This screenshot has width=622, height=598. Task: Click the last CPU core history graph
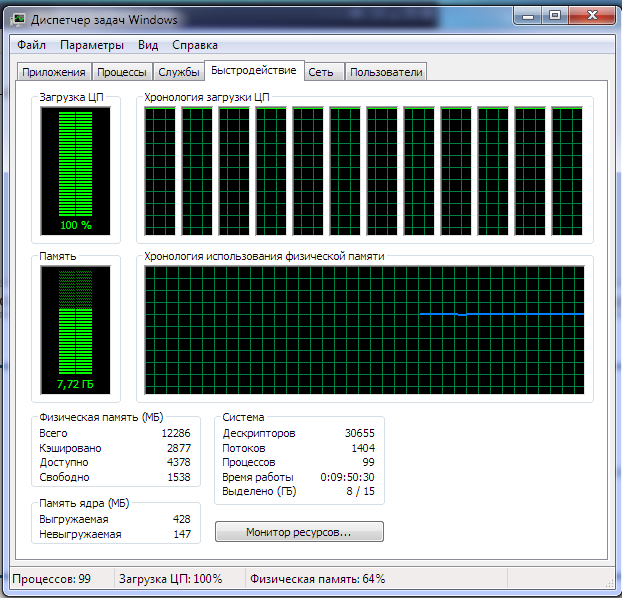point(567,171)
